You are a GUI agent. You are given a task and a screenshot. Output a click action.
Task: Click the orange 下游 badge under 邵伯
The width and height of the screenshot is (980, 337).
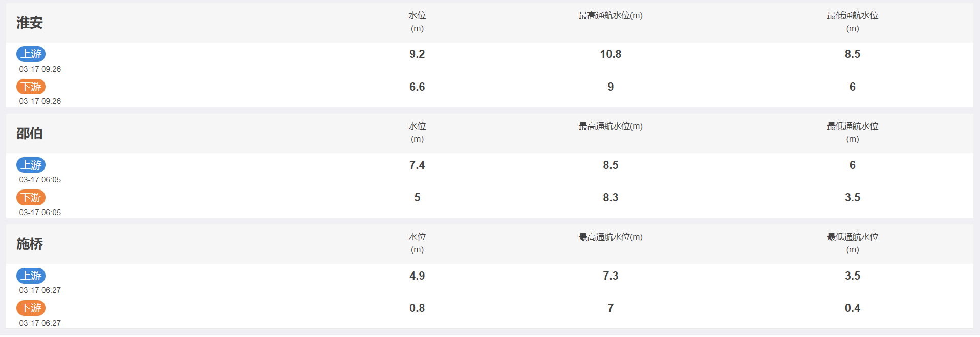click(31, 197)
